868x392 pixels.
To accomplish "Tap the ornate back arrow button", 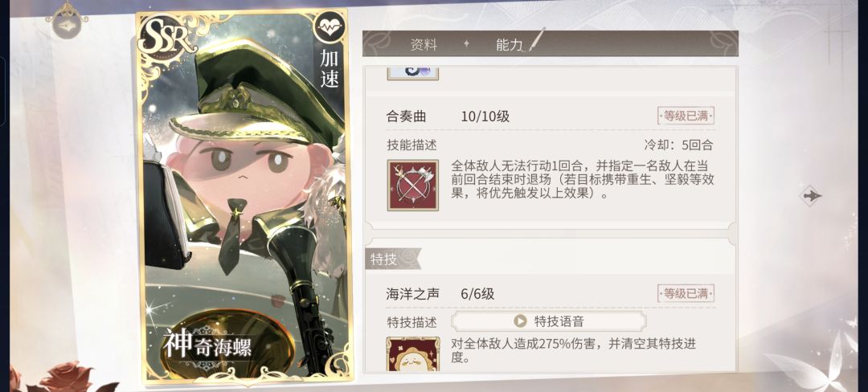I will click(66, 22).
